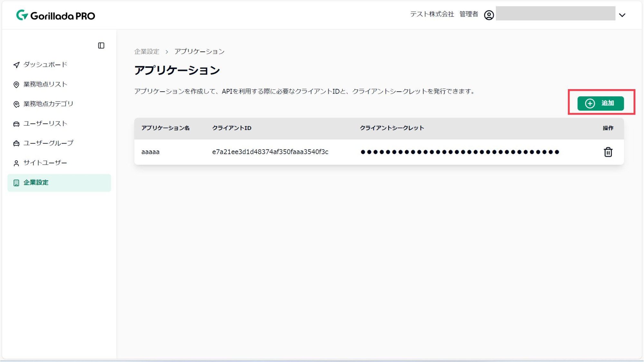Click the 操作 column header
Screen dimensions: 644x362
tap(608, 128)
